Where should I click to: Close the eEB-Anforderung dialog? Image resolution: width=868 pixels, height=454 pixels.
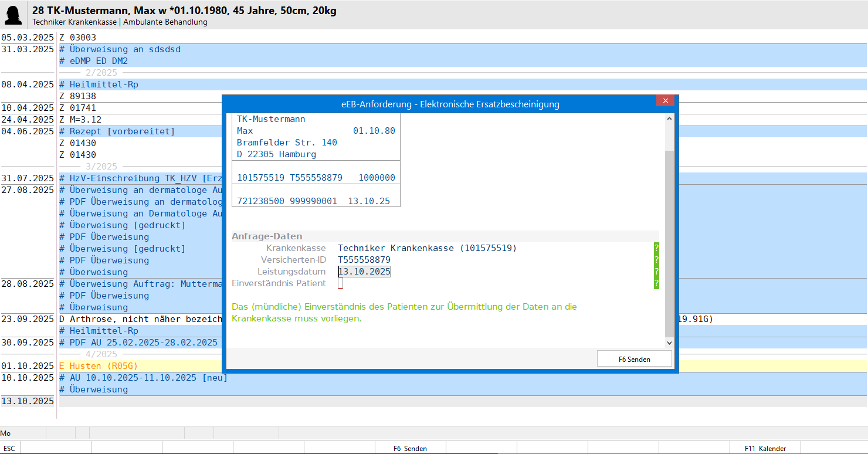(x=664, y=101)
